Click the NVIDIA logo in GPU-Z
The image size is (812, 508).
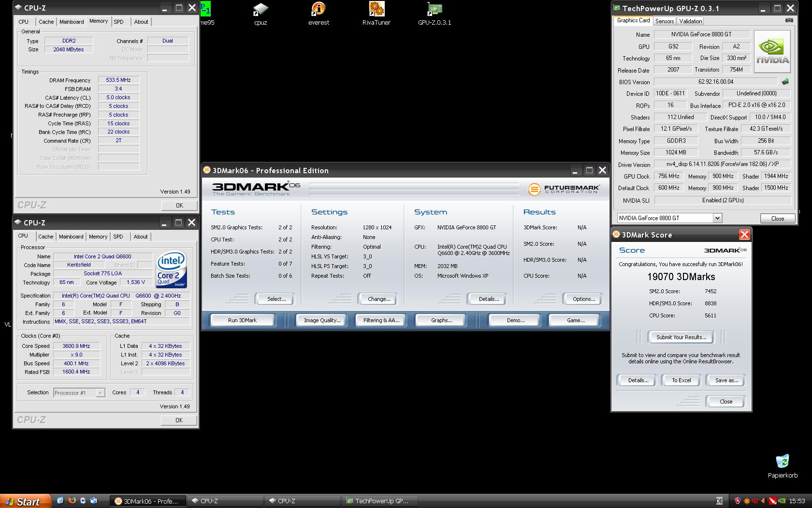tap(772, 52)
